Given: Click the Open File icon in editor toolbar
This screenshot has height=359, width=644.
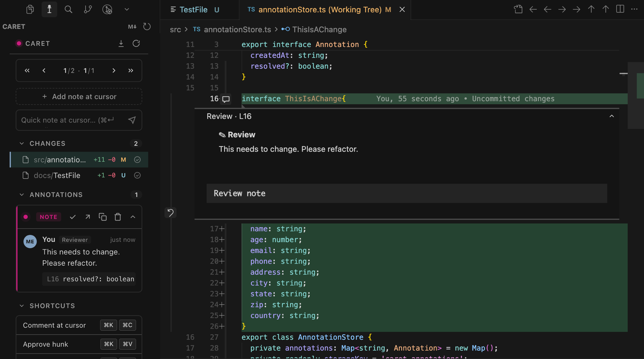Looking at the screenshot, I should click(518, 9).
